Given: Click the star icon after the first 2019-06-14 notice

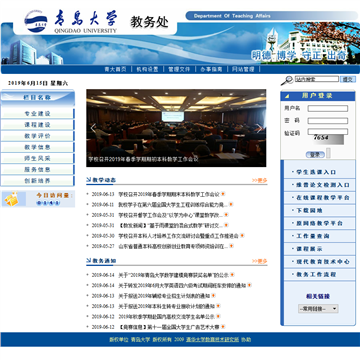Looking at the screenshot, I should (232, 275).
